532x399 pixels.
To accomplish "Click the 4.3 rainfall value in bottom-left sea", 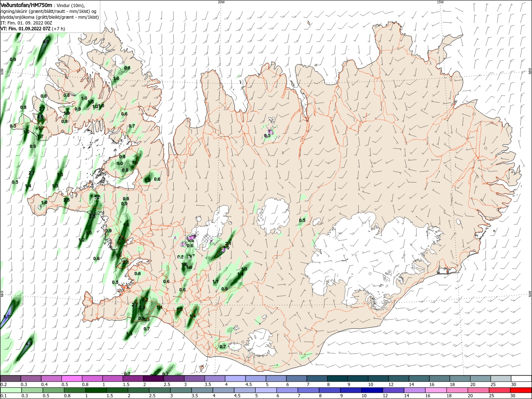I will (29, 344).
